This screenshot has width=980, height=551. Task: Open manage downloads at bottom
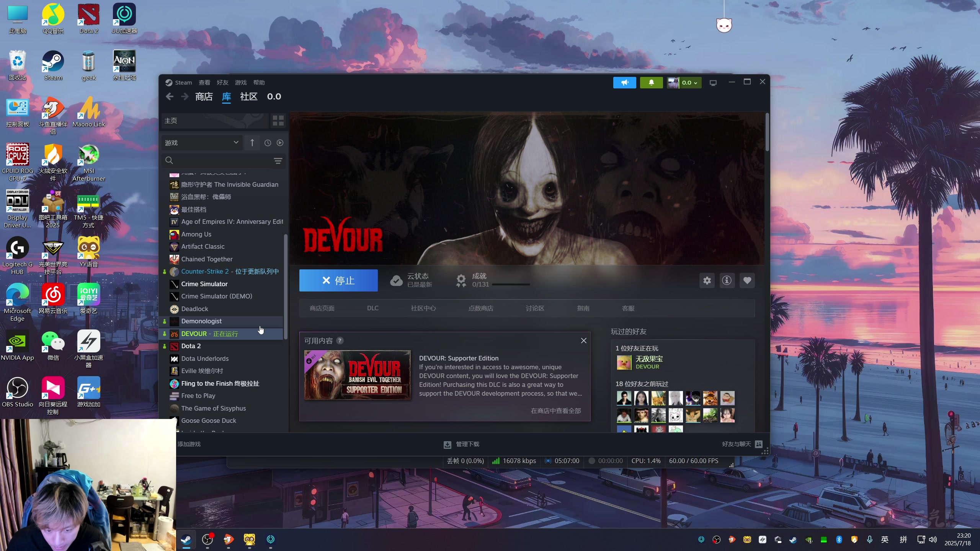(461, 444)
